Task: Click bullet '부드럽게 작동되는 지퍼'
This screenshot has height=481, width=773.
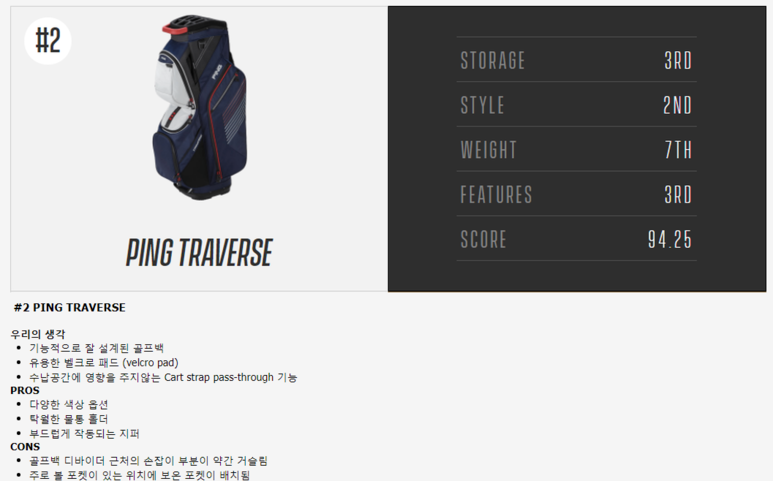Action: tap(84, 434)
